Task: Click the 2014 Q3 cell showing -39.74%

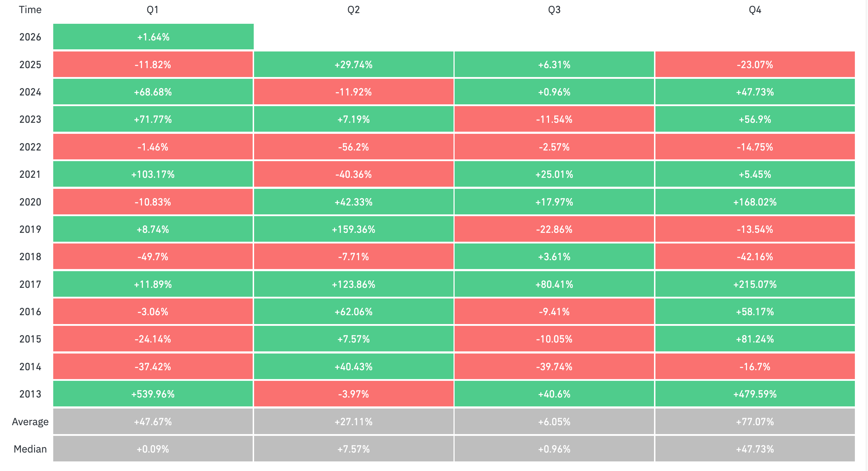Action: click(554, 367)
